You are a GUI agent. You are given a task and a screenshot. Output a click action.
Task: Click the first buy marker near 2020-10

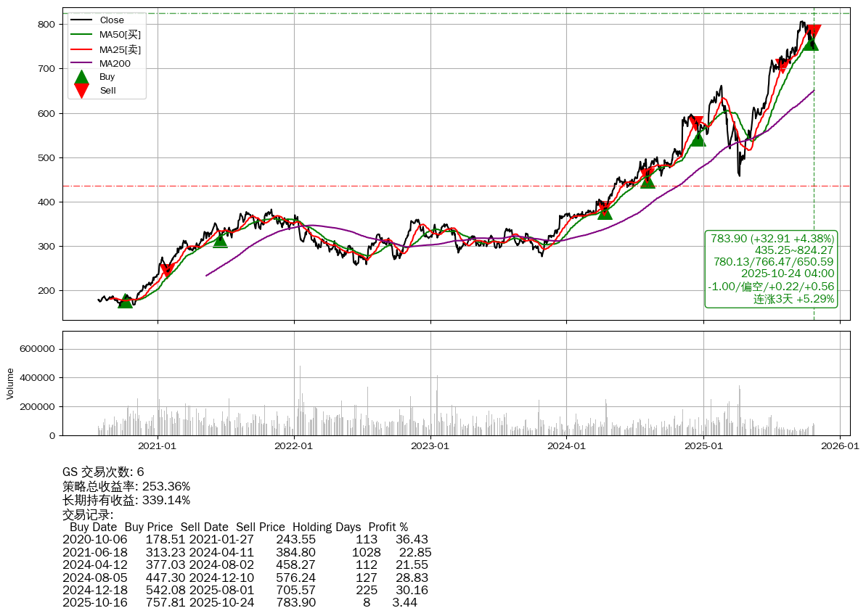click(126, 300)
